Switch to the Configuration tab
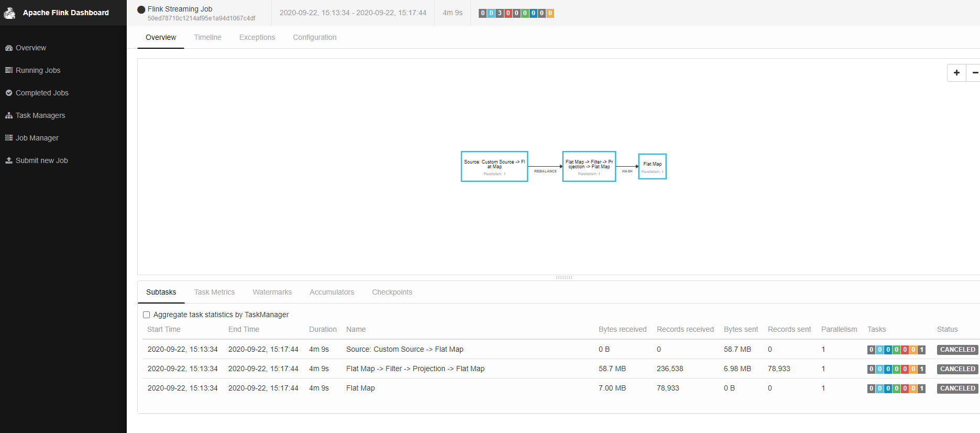The image size is (980, 433). click(315, 37)
